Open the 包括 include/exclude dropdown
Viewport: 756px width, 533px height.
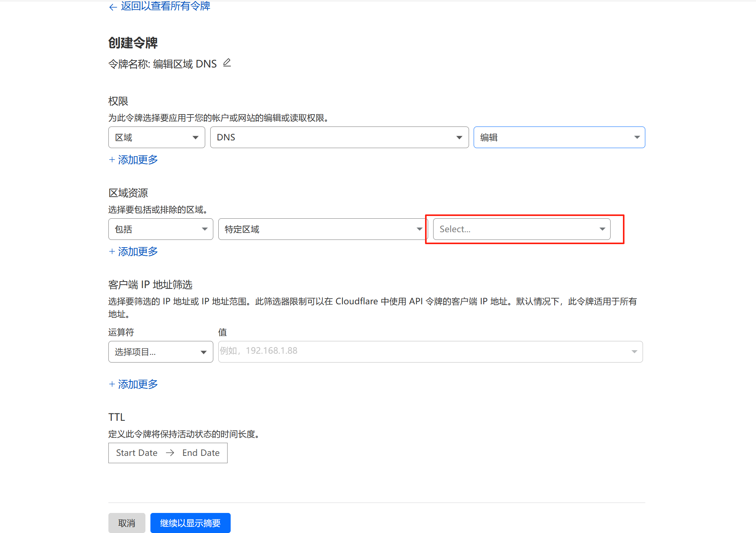coord(161,229)
